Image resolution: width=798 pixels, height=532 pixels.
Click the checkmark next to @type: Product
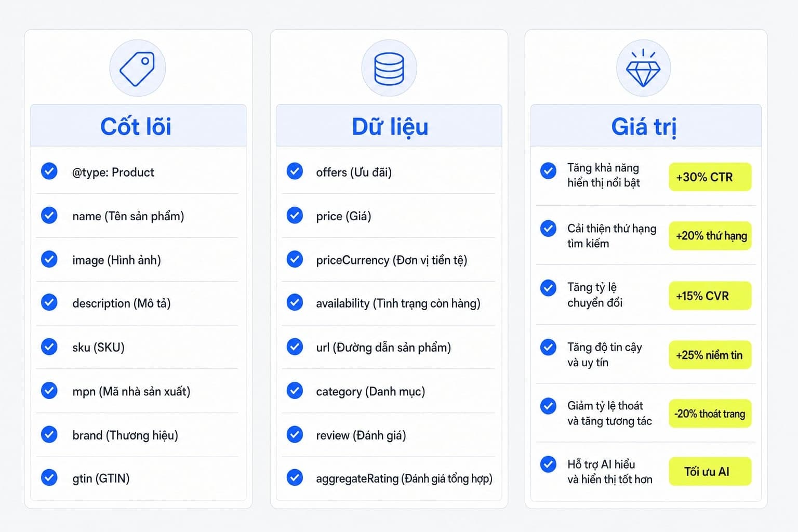coord(49,171)
